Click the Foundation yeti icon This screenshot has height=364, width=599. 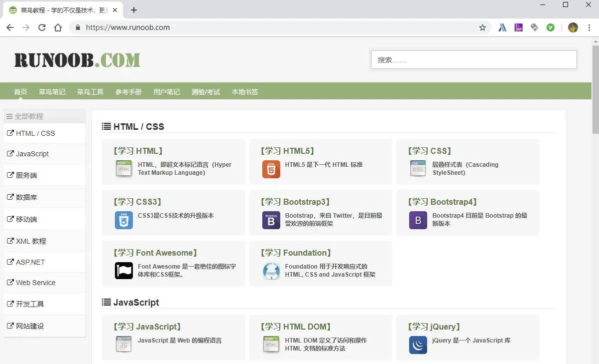click(271, 271)
